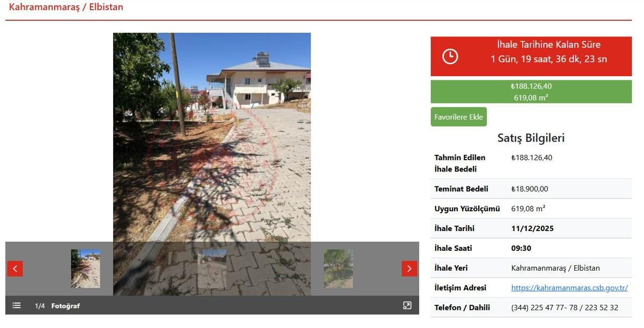Screen dimensions: 644x328
Task: Select the third tree thumbnail
Action: (x=338, y=269)
